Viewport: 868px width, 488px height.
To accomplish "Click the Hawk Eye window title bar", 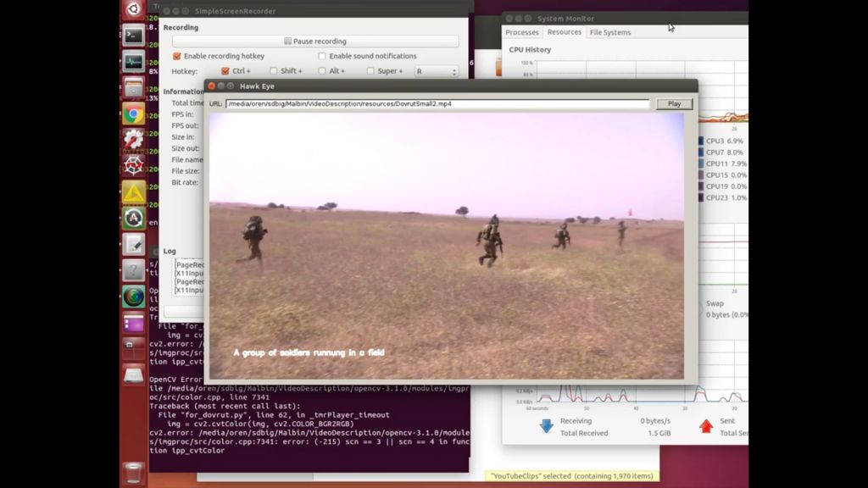I will tap(451, 86).
